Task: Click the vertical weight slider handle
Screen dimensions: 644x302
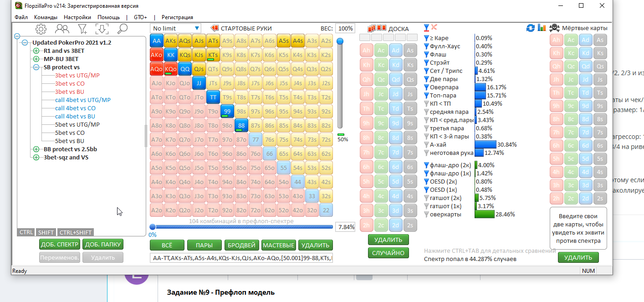Action: click(x=340, y=41)
